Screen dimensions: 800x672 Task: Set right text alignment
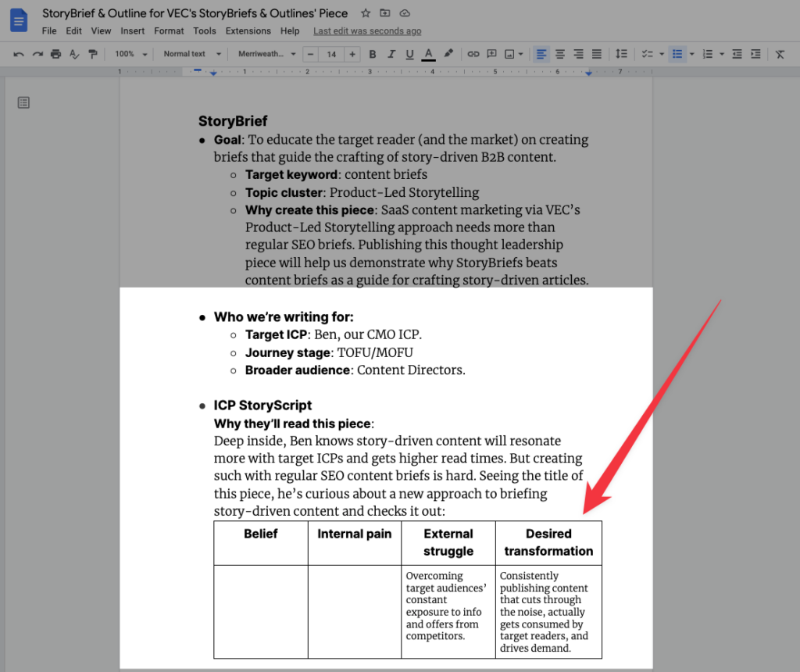click(x=578, y=54)
